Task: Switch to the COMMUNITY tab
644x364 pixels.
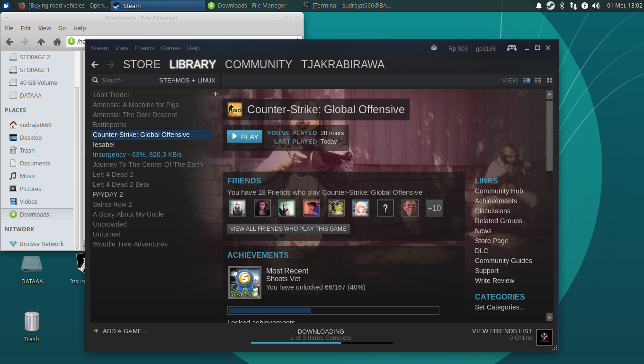Action: coord(259,64)
